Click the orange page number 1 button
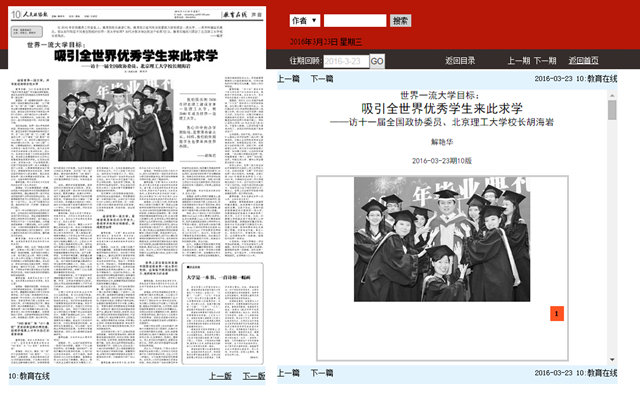This screenshot has width=640, height=394. point(557,314)
